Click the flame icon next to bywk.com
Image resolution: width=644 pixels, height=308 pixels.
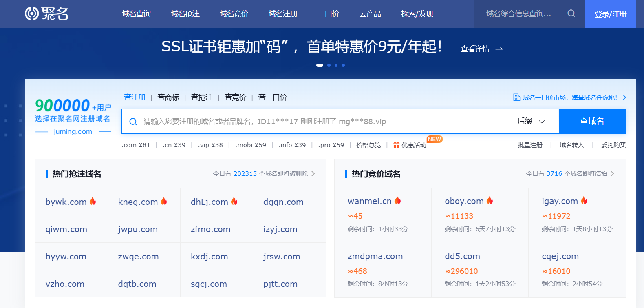pyautogui.click(x=93, y=201)
